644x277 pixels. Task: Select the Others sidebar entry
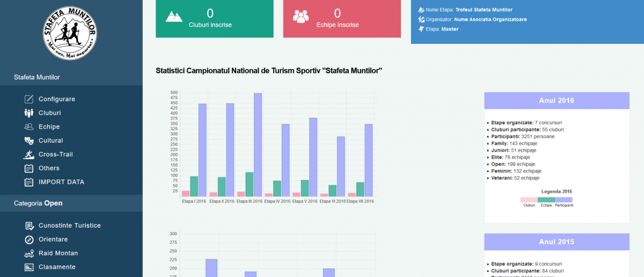tap(49, 168)
